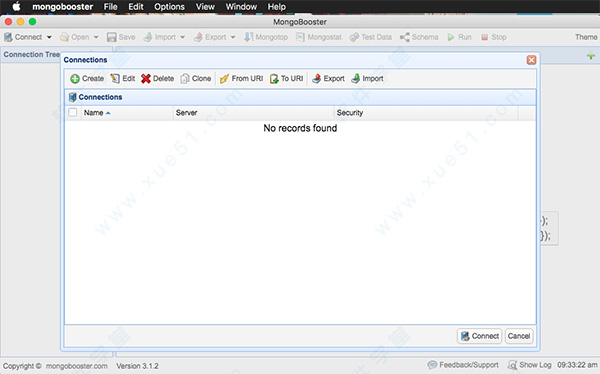Click the green plus add tab icon
Screen dimensions: 600x374
590,56
